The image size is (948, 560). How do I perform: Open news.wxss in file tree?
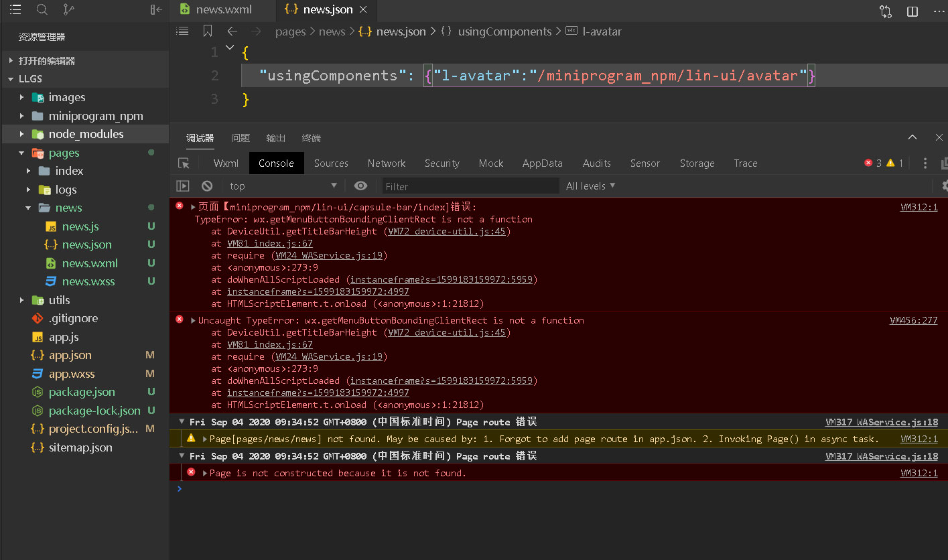click(x=88, y=281)
